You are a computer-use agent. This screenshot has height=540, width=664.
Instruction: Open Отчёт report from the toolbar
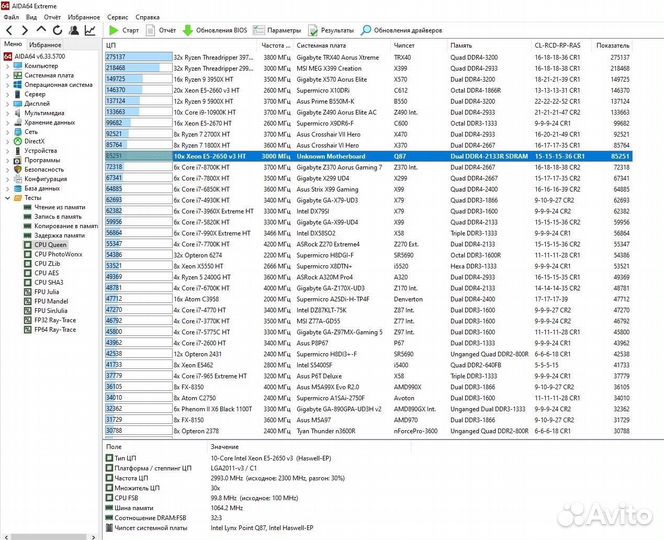tap(160, 30)
